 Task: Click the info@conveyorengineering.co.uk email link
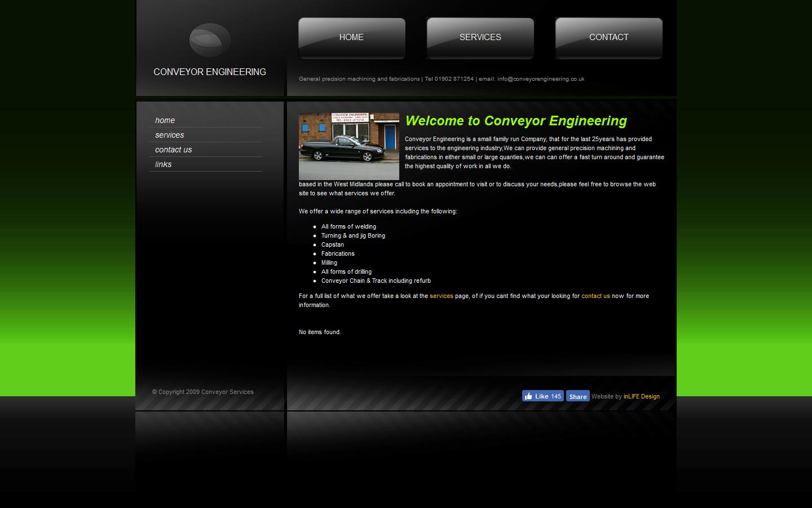(x=540, y=79)
